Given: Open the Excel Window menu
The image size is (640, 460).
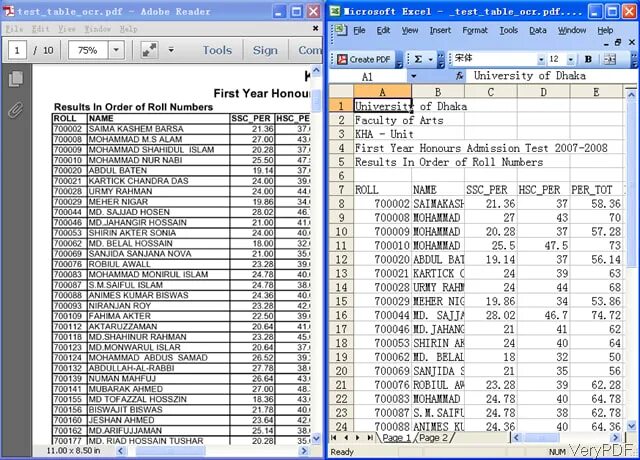Looking at the screenshot, I should click(572, 30).
